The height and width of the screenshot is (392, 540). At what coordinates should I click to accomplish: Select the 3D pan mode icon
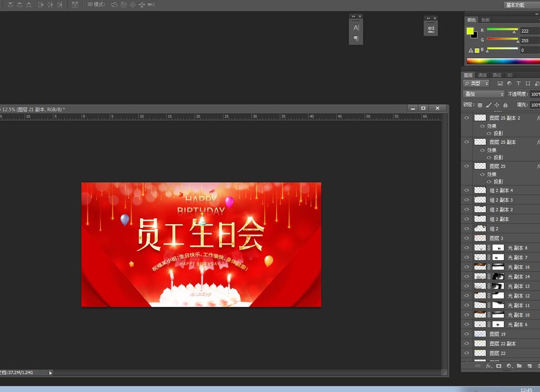133,5
